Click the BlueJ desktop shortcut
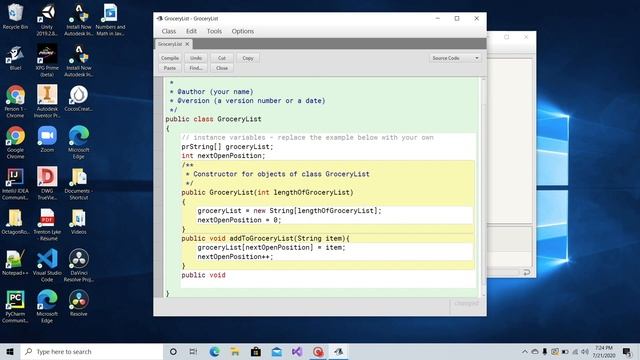640x360 pixels. pyautogui.click(x=15, y=58)
